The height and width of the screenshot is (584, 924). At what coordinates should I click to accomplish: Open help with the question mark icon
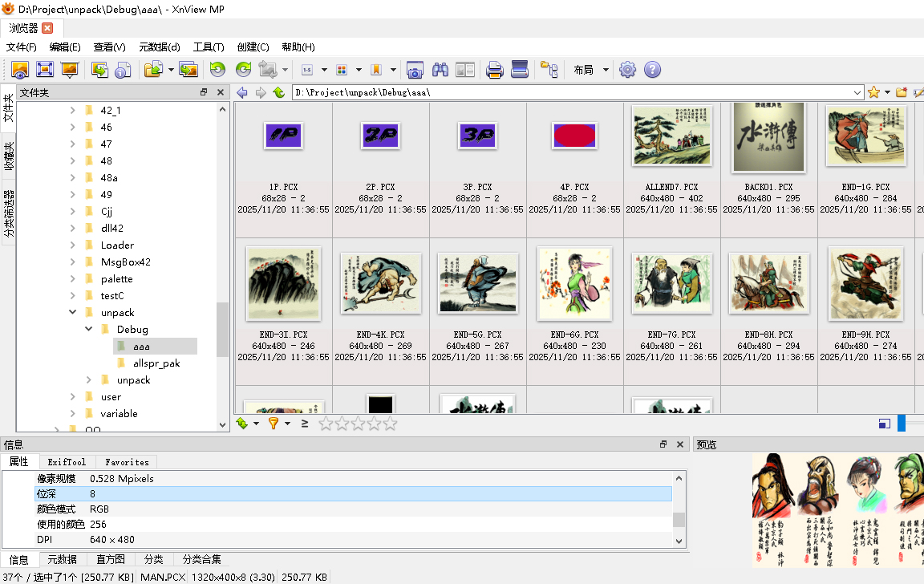[652, 70]
